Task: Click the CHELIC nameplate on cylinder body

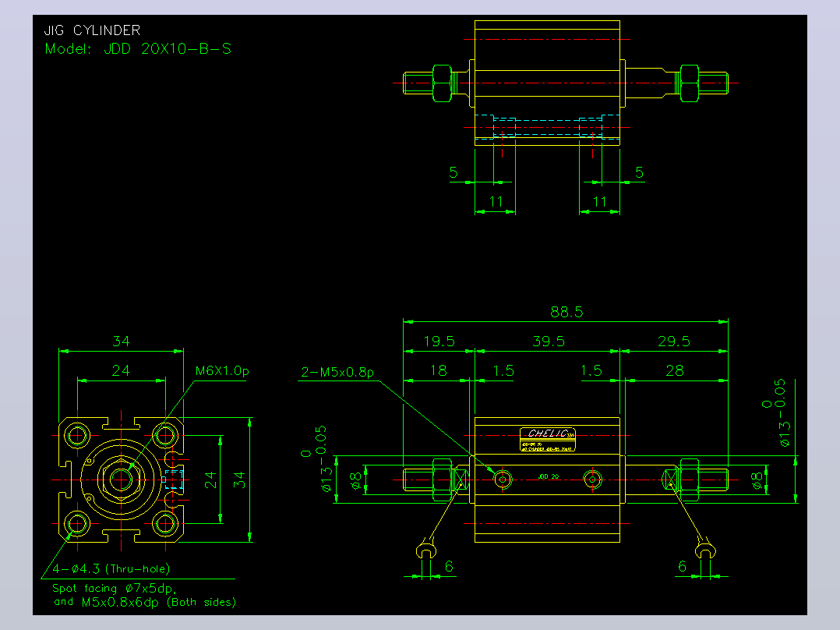Action: point(548,439)
